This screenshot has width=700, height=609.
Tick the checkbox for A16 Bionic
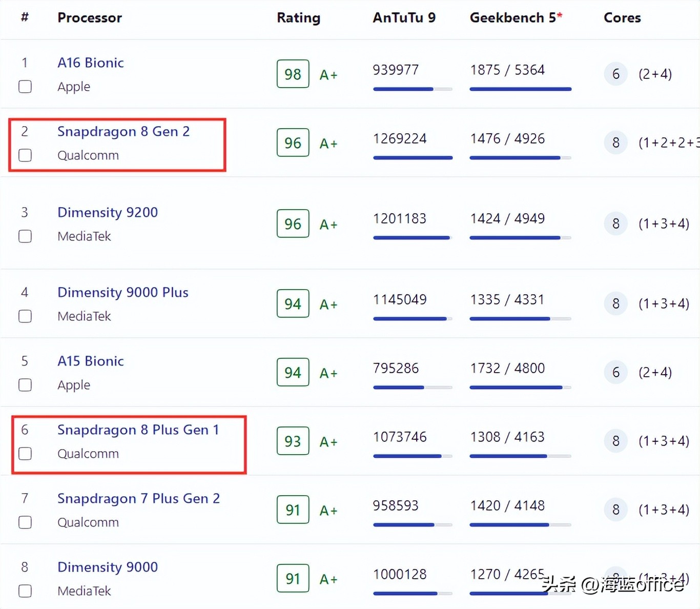[25, 87]
